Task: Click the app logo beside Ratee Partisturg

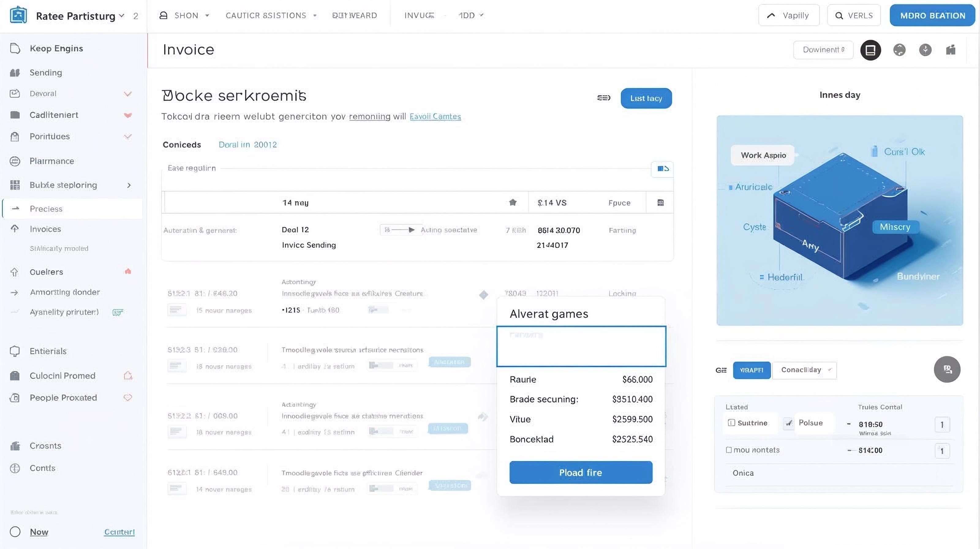Action: coord(18,15)
